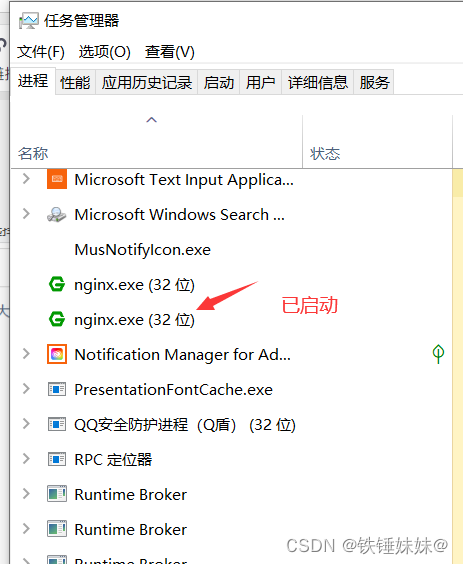Click the green leaf suspended status icon
463x564 pixels.
(438, 354)
